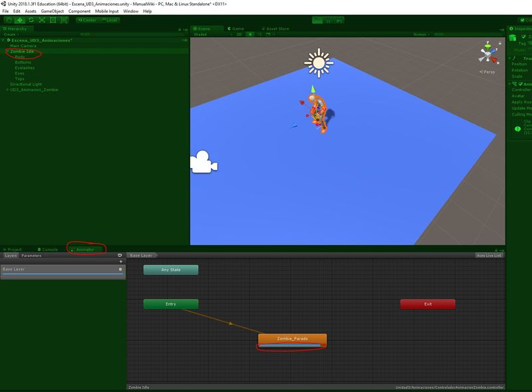Open the Assets menu
Screen dimensions: 532x392
tap(31, 11)
